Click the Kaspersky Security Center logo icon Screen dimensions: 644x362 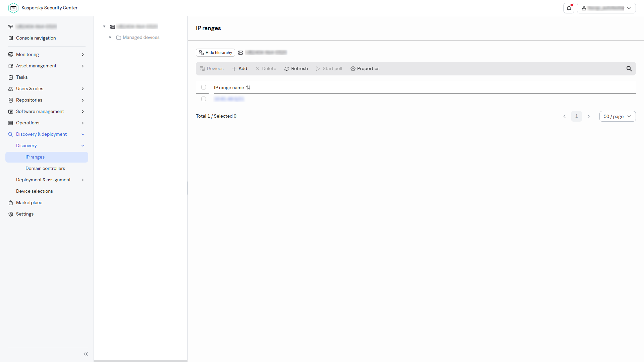point(13,8)
